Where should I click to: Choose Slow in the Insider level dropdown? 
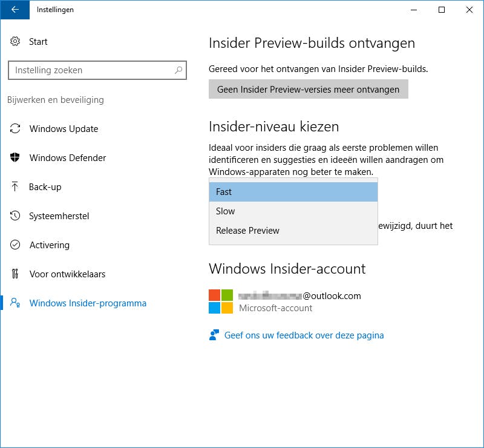[x=293, y=211]
